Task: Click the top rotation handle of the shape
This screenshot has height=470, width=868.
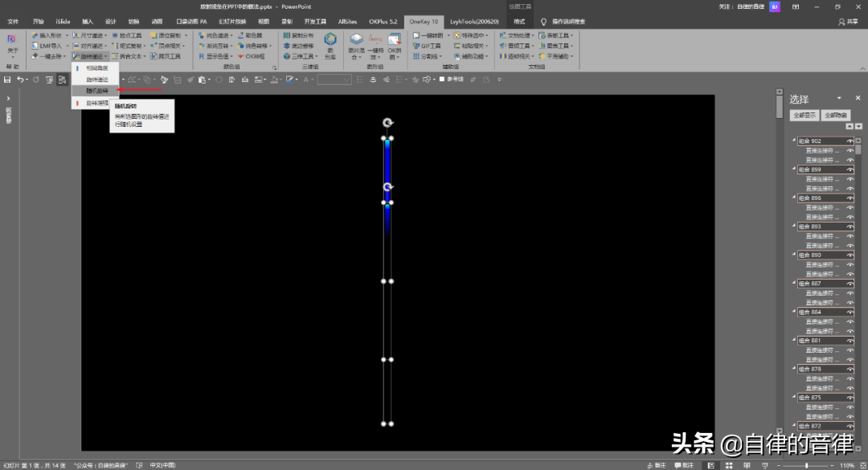Action: pyautogui.click(x=387, y=123)
